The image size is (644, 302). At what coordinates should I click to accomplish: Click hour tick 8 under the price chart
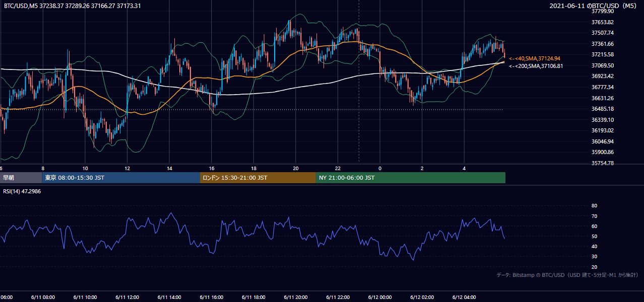click(43, 169)
